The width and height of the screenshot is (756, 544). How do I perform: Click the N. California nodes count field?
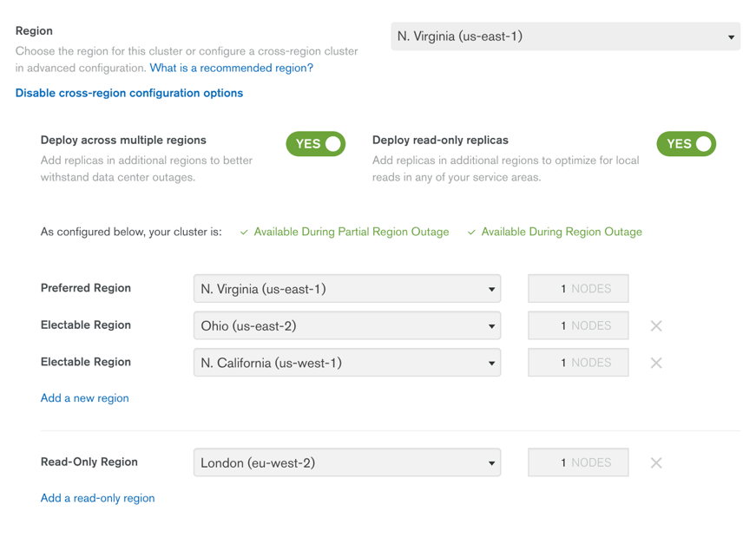578,364
